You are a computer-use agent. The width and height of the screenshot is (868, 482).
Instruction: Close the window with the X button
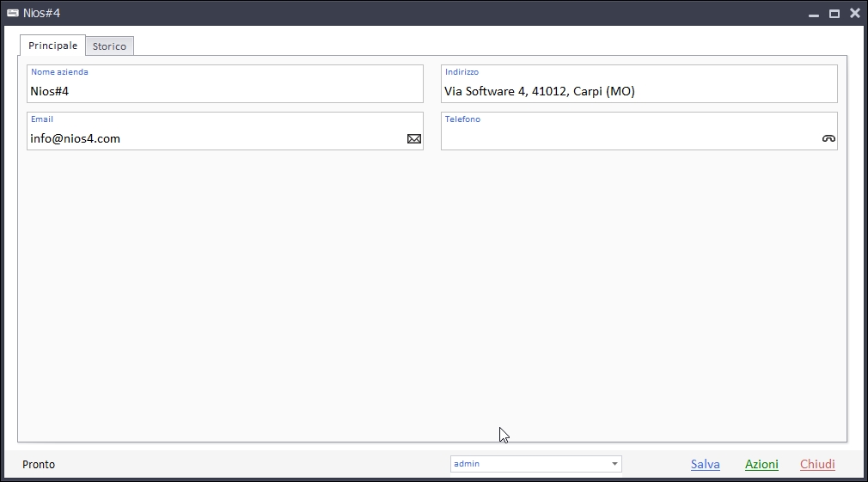tap(855, 13)
